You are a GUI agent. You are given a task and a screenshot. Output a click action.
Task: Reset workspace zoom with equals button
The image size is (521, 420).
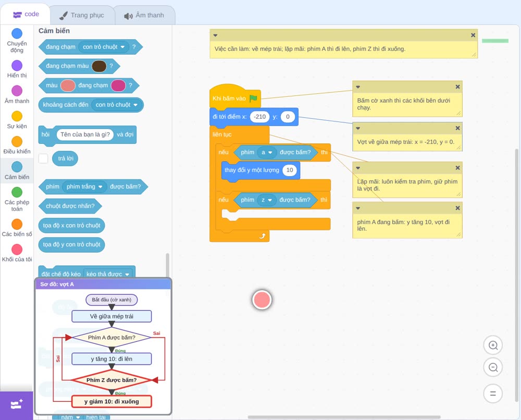pos(493,394)
